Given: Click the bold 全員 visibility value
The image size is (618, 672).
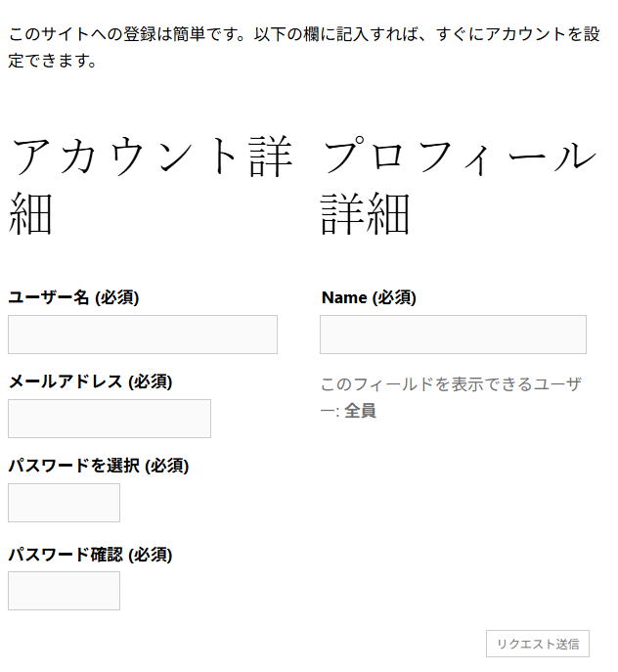Looking at the screenshot, I should click(360, 411).
